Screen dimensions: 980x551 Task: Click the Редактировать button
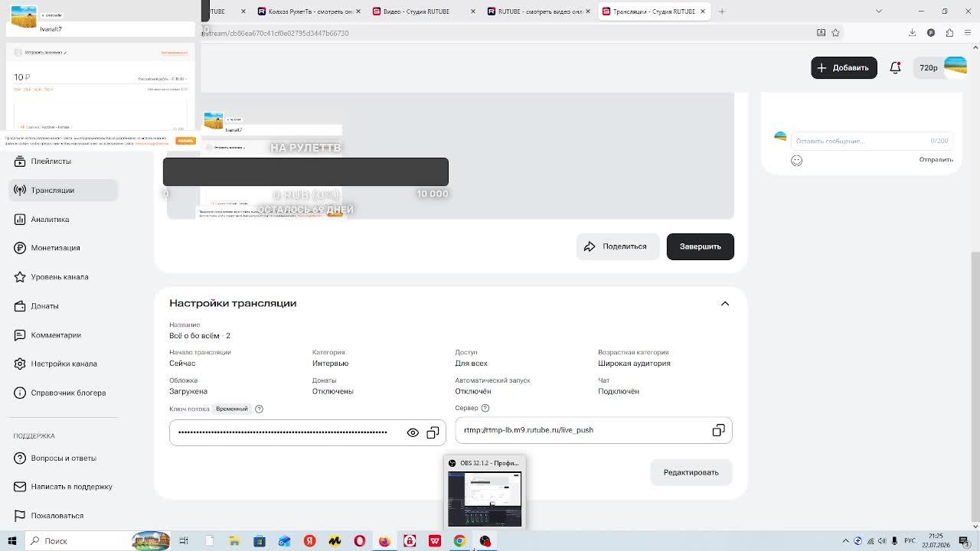691,472
